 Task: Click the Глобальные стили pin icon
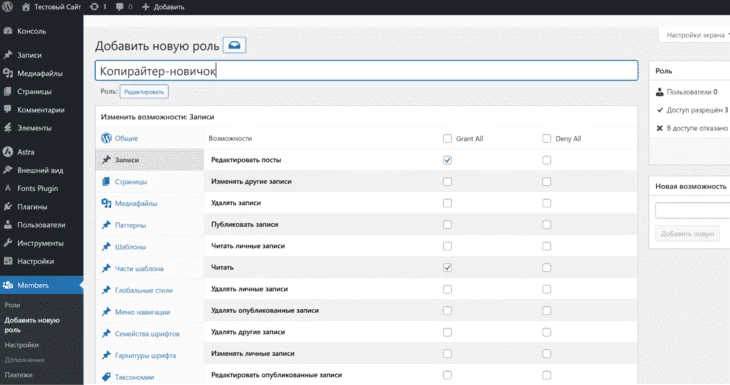pyautogui.click(x=106, y=290)
